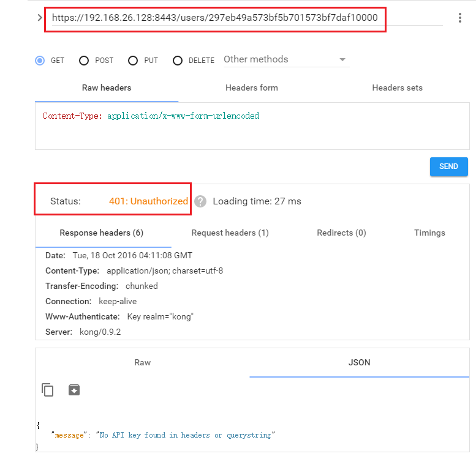Click the application/json; charset=utf-8 value
This screenshot has width=476, height=459.
[165, 271]
